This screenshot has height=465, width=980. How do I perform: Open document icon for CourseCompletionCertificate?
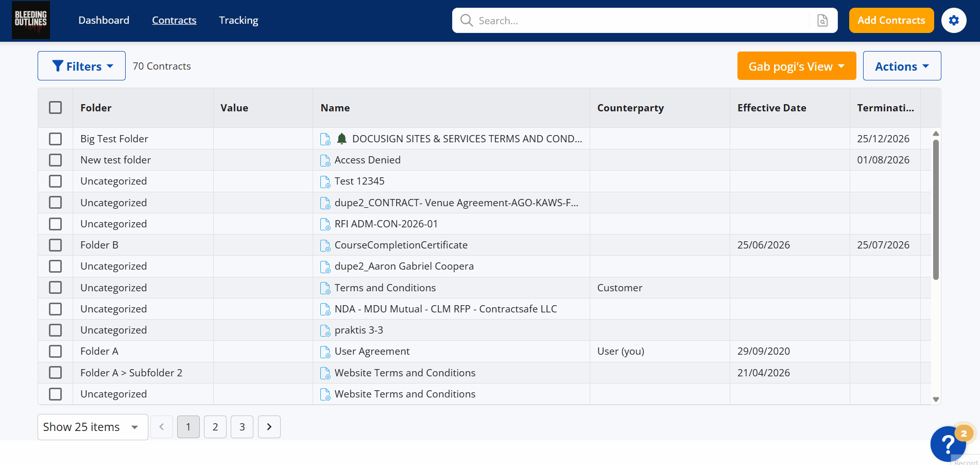click(x=325, y=245)
